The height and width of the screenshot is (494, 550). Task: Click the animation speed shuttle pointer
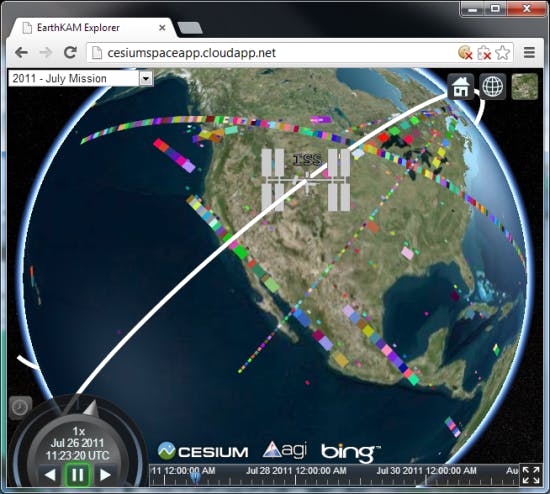coord(91,408)
